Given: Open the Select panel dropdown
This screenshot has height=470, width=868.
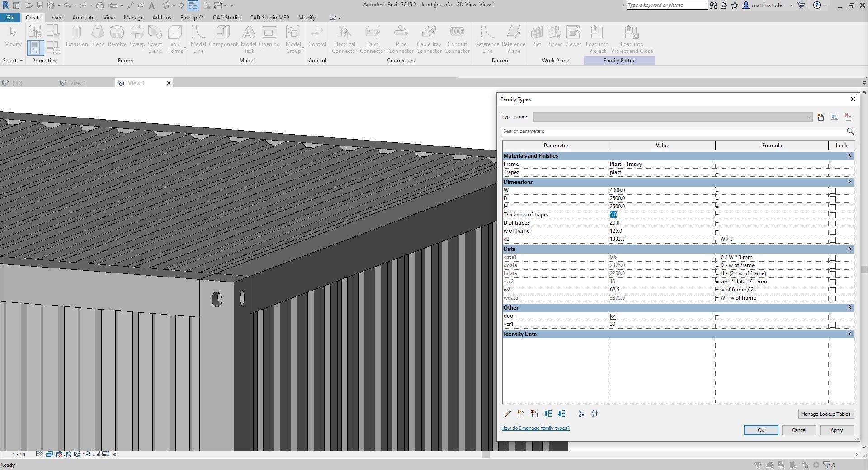Looking at the screenshot, I should (x=12, y=61).
